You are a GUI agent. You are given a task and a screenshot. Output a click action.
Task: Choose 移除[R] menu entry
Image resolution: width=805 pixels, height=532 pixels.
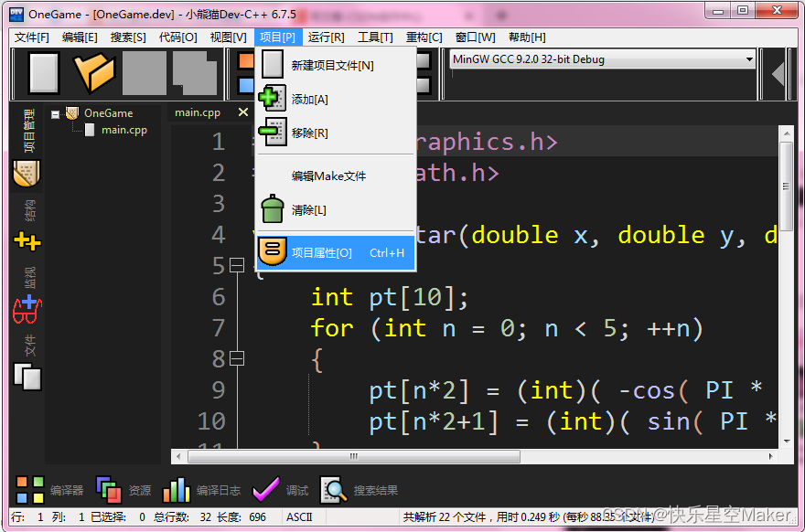point(335,133)
